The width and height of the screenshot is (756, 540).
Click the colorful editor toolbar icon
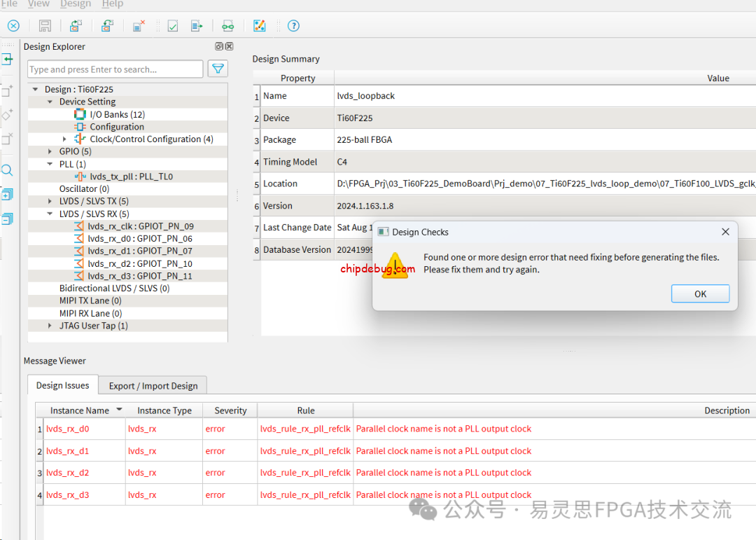pos(259,26)
